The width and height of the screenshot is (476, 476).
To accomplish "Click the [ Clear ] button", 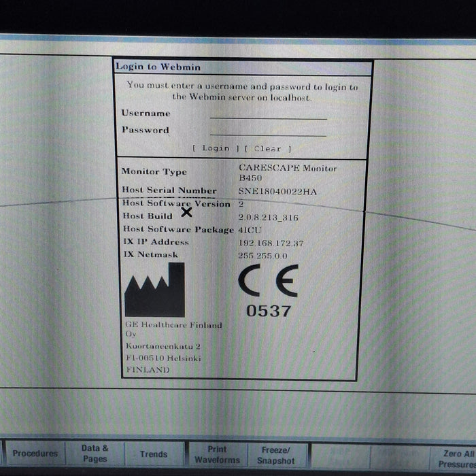I will pos(268,149).
